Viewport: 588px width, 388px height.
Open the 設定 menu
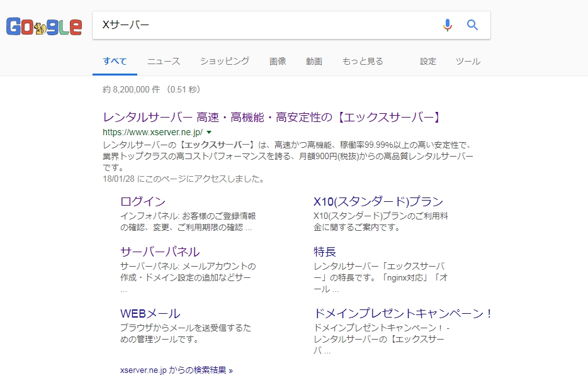point(428,61)
